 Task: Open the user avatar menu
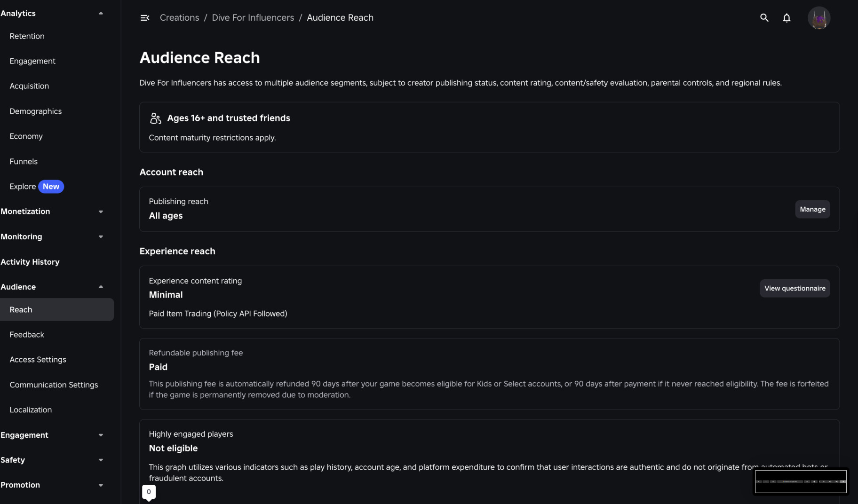tap(819, 18)
